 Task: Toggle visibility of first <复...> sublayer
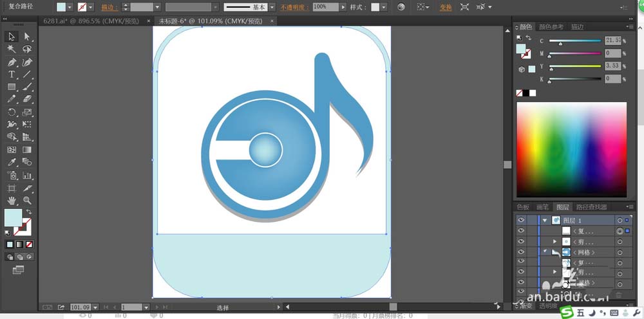coord(521,231)
